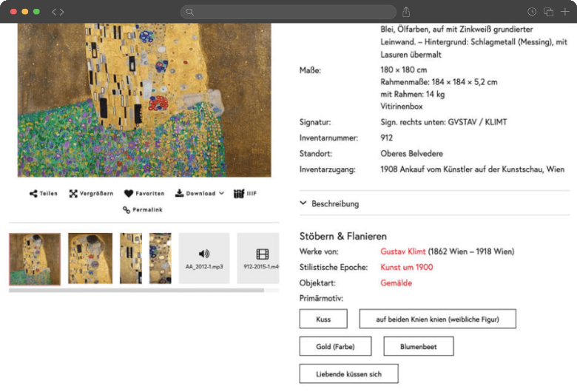Open the Kunst um 1900 link
Image resolution: width=577 pixels, height=392 pixels.
(407, 267)
